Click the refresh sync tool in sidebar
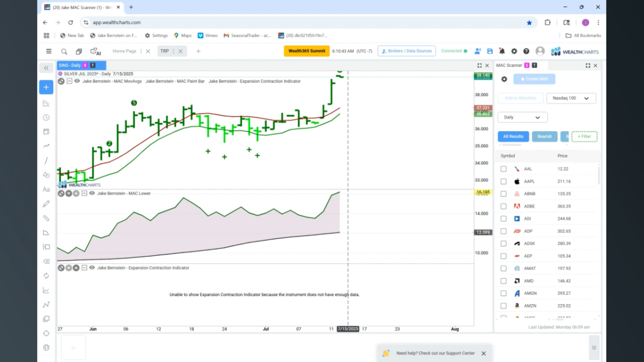Viewport: 644px width, 362px height. coord(46,276)
